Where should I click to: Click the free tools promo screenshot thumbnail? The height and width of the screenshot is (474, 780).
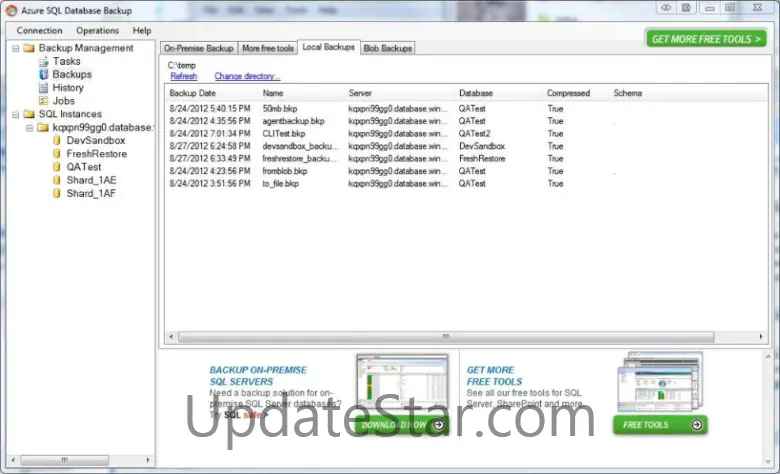tap(661, 381)
